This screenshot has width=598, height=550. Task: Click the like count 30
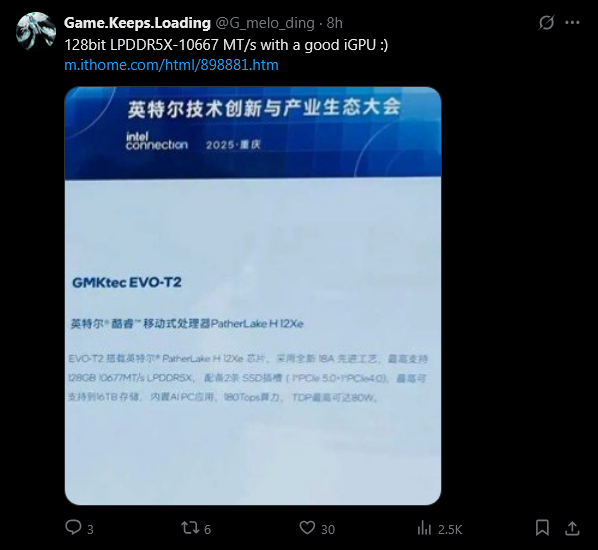click(x=328, y=530)
